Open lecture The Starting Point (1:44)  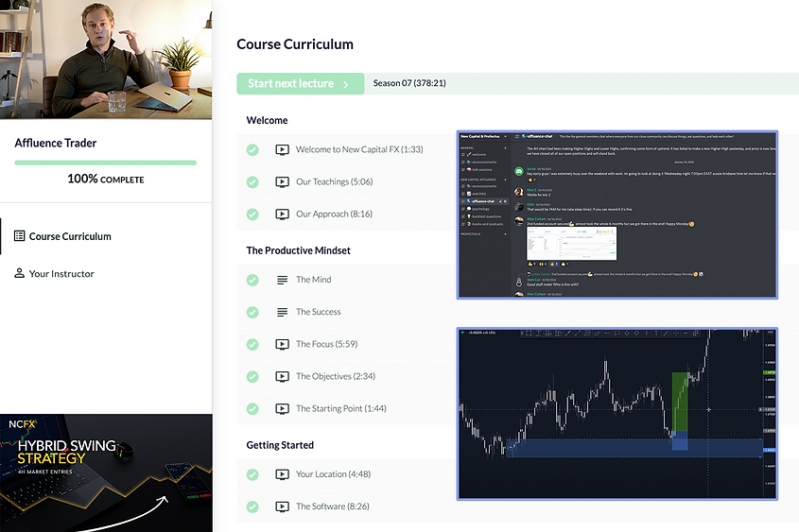coord(341,408)
